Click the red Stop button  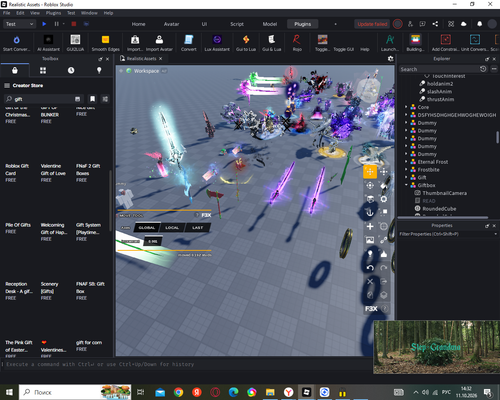coord(74,24)
